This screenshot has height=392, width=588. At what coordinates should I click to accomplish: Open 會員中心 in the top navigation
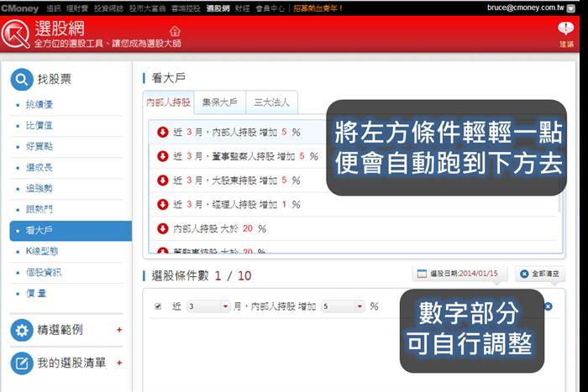pos(270,8)
